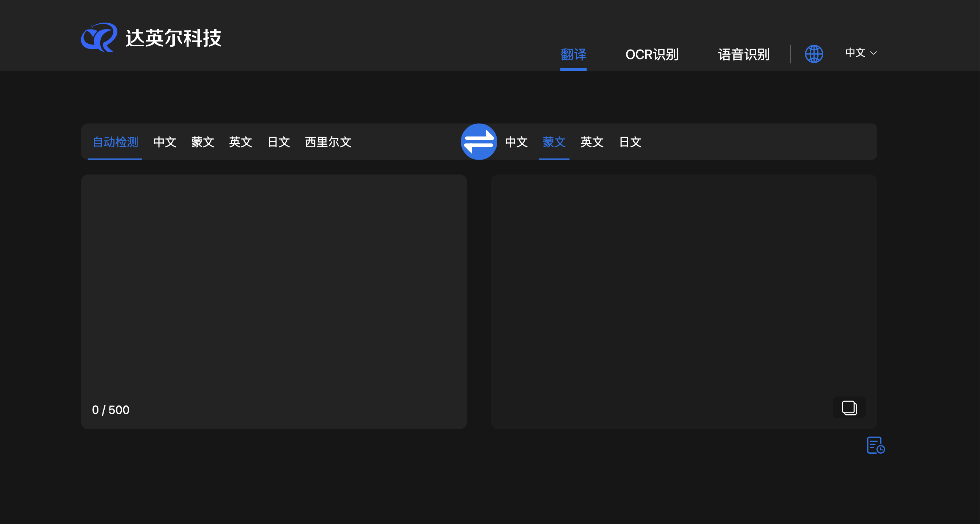The height and width of the screenshot is (524, 980).
Task: Open the translation history icon
Action: [x=876, y=445]
